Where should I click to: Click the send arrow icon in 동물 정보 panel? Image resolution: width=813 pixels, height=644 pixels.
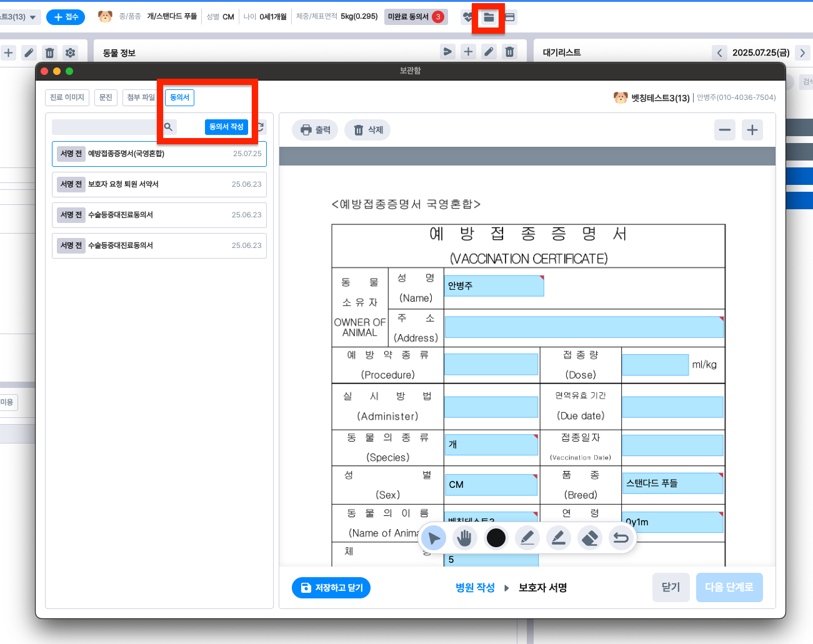447,52
